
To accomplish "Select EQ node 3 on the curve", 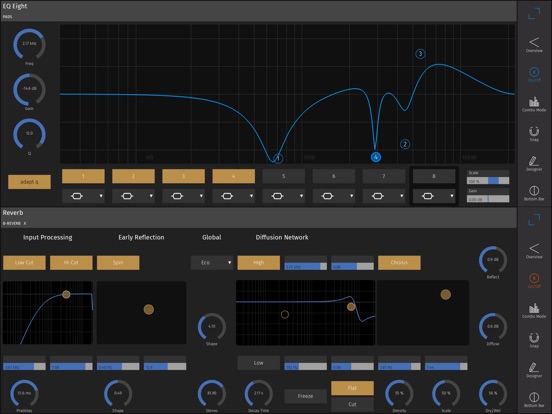I will [x=420, y=54].
